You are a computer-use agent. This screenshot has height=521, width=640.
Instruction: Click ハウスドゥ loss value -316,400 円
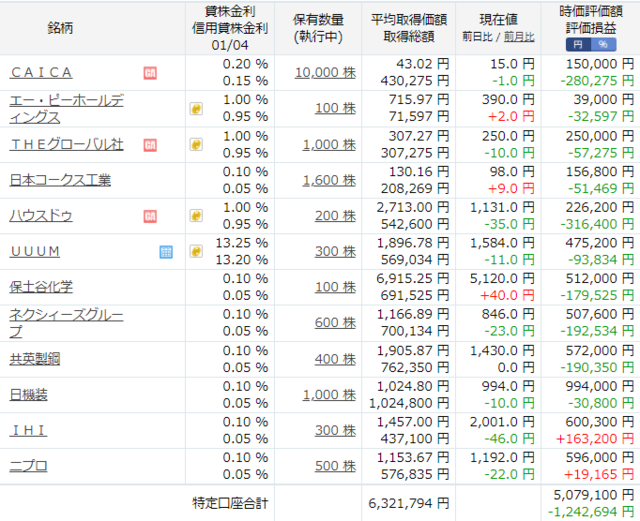click(x=597, y=224)
